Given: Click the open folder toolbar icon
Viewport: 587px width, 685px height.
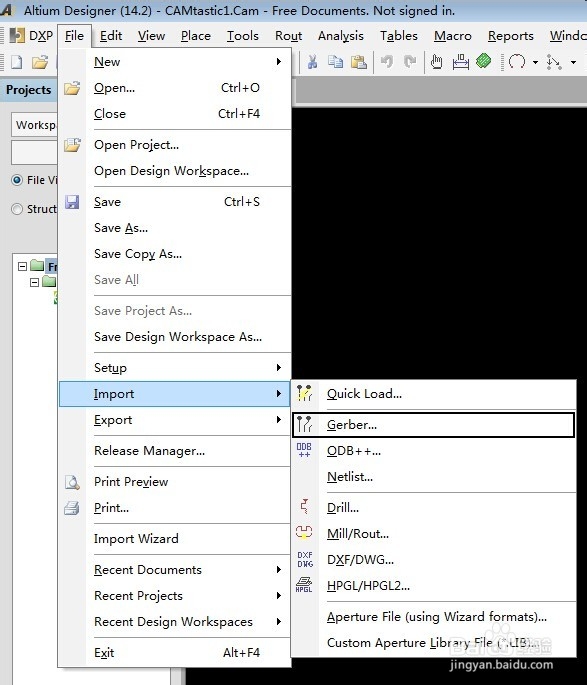Looking at the screenshot, I should [x=40, y=62].
